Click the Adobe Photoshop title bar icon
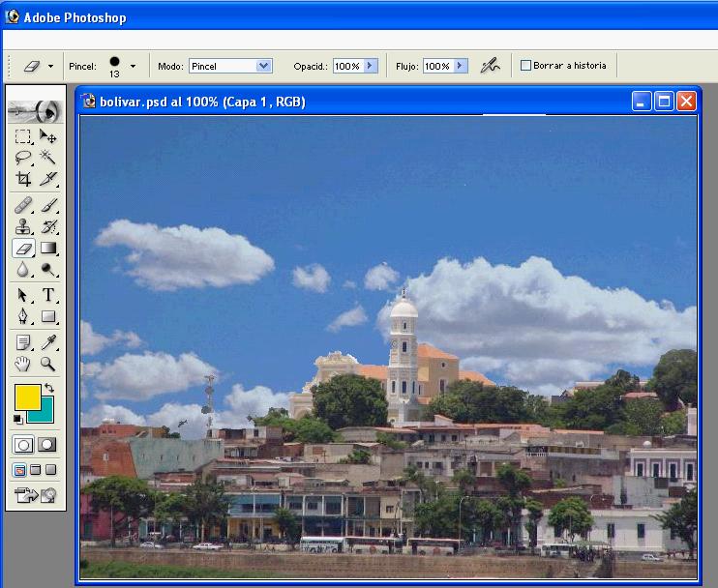Screen dimensions: 718x588 coord(12,17)
